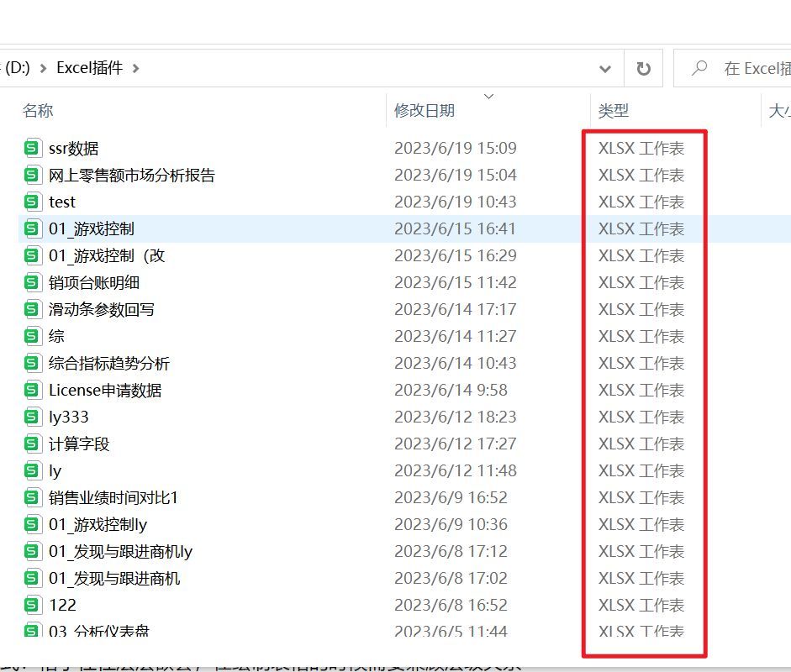This screenshot has height=672, width=791.
Task: Select the file name ly333
Action: point(69,417)
